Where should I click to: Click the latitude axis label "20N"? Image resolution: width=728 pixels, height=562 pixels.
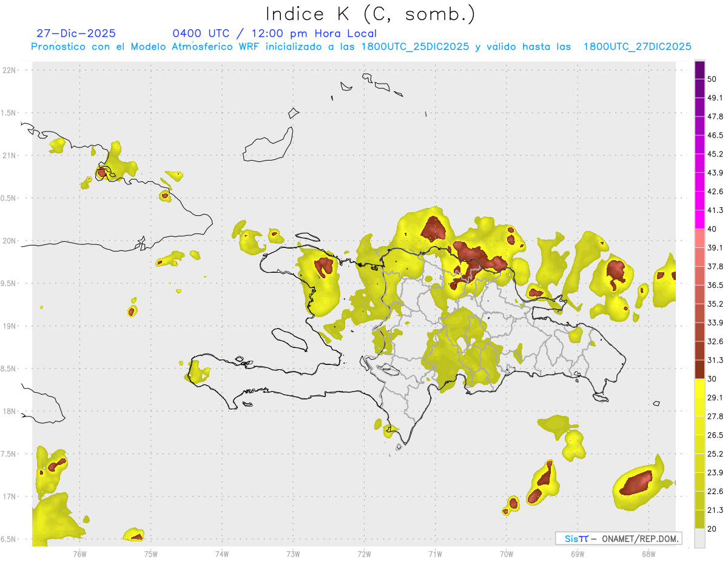[x=10, y=241]
